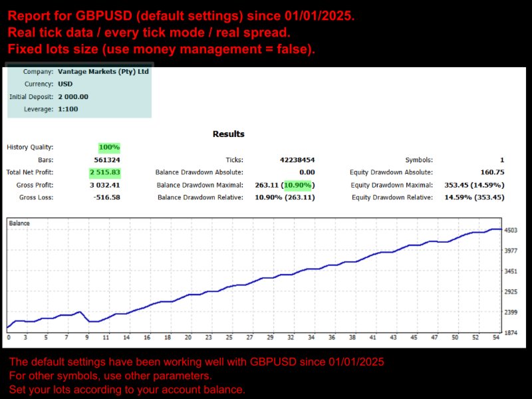Click the 4503 value on the chart axis
The image size is (532, 399).
[511, 230]
